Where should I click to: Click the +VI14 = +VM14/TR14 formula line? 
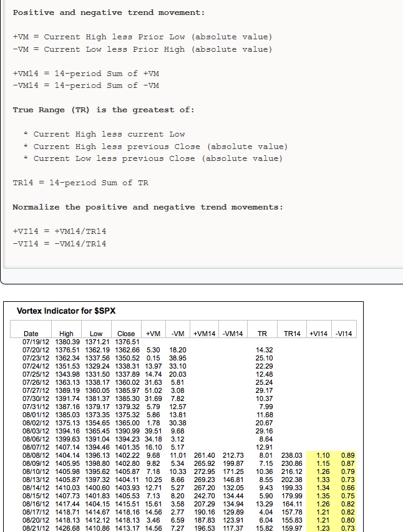[59, 231]
